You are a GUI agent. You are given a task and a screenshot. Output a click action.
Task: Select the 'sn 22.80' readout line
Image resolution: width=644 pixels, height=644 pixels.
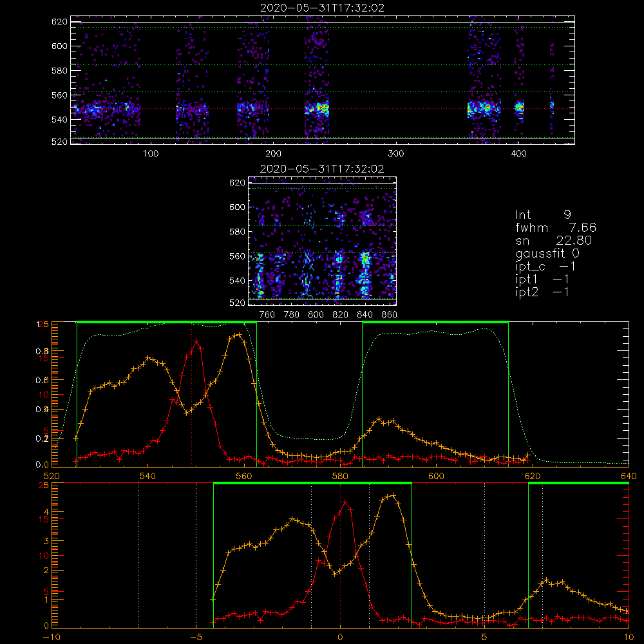554,240
